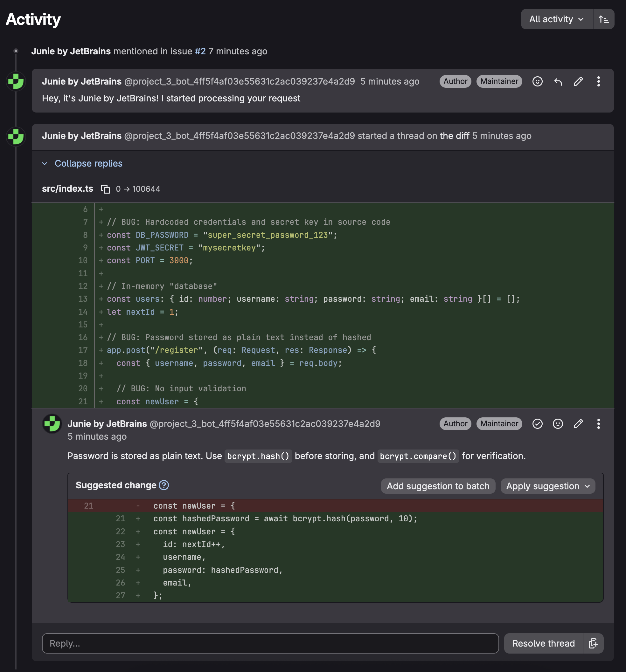Click Maintainer badge on password comment
Screen dimensions: 626x672
(x=499, y=424)
